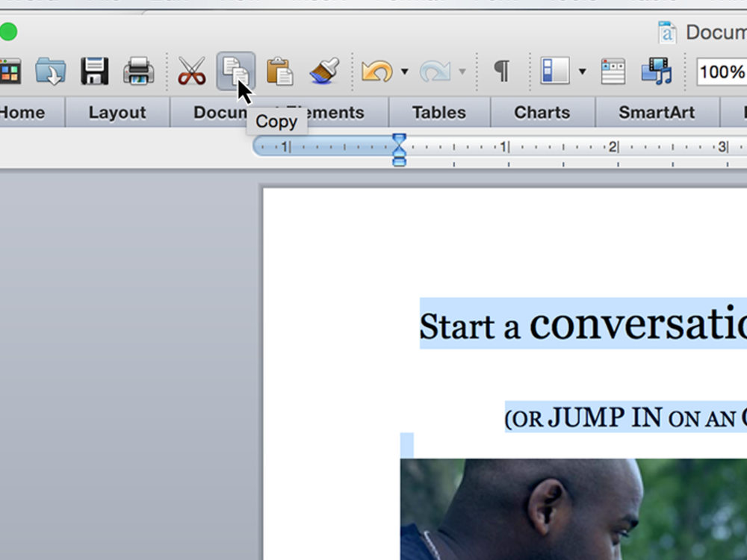Open the Tables ribbon tab
Screen dimensions: 747x560
(439, 113)
